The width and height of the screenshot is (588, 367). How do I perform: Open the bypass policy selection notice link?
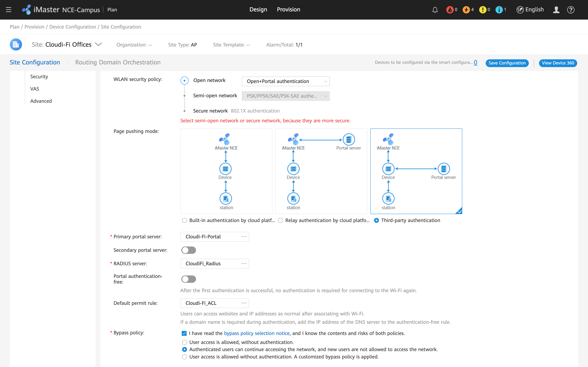tap(257, 333)
